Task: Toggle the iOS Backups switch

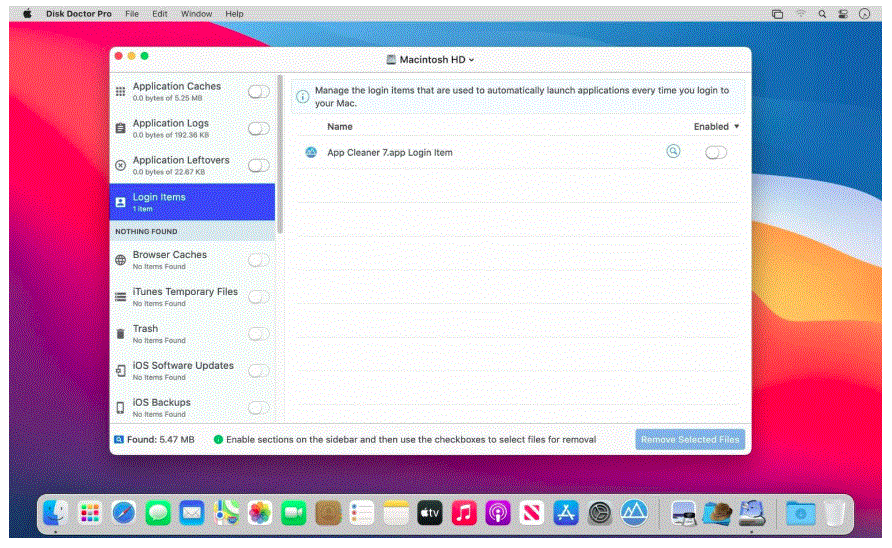Action: coord(259,408)
